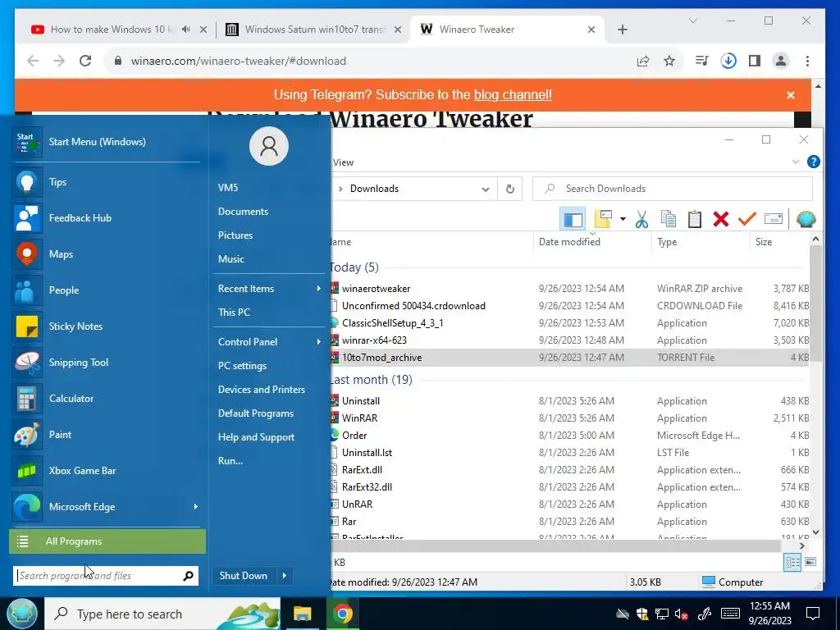Refresh the Downloads folder
Screen dimensions: 840x630
click(510, 189)
